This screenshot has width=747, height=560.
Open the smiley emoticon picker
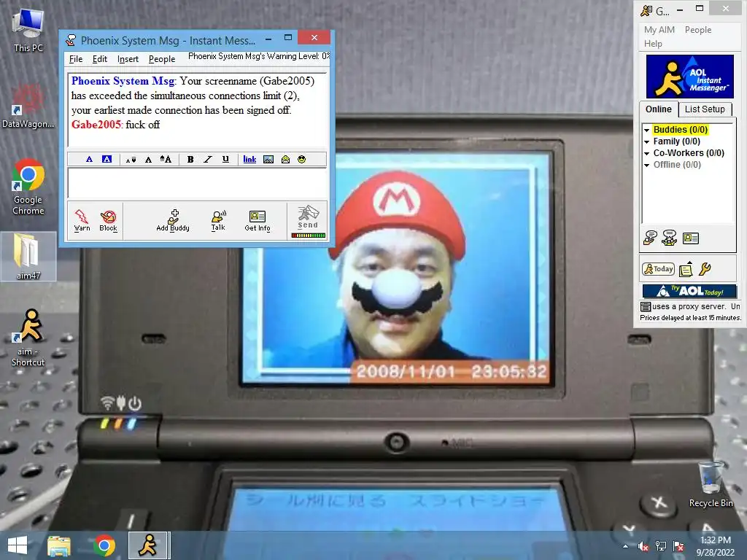coord(301,159)
